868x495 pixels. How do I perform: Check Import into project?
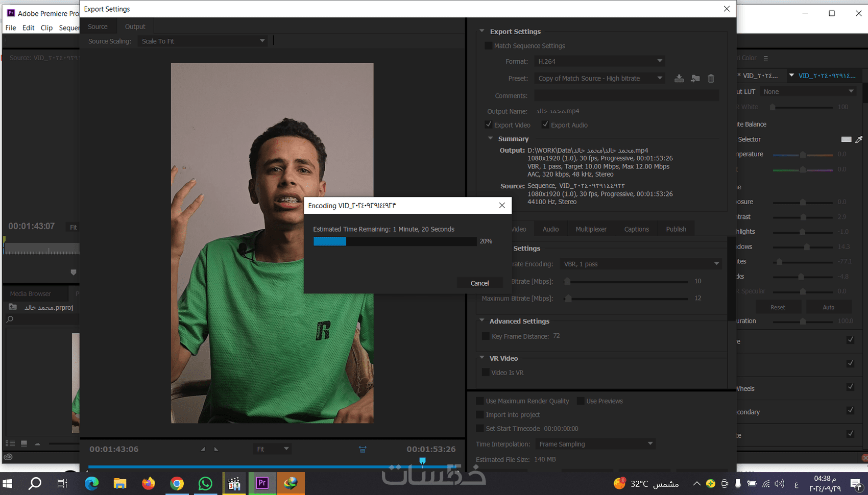coord(480,415)
